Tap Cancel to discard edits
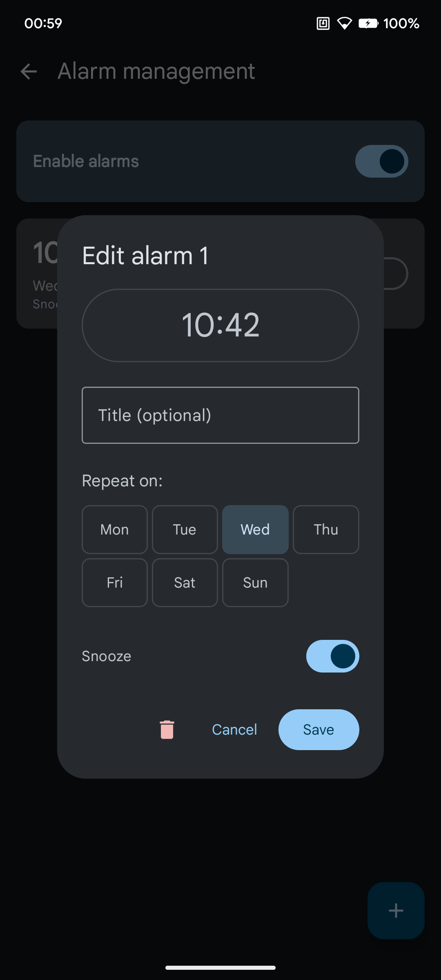Screen dimensions: 441x980 click(x=234, y=729)
